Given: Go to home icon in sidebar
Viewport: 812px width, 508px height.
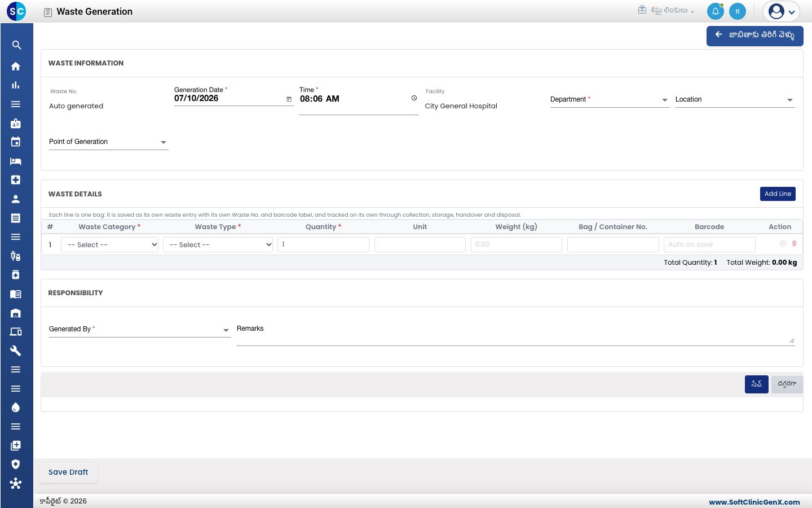Looking at the screenshot, I should (x=16, y=66).
